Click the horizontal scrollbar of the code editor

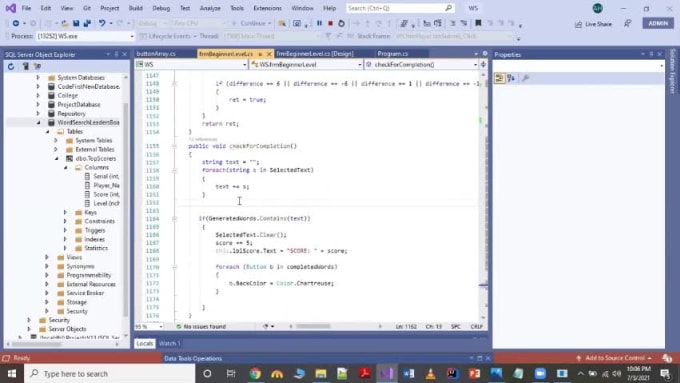313,326
